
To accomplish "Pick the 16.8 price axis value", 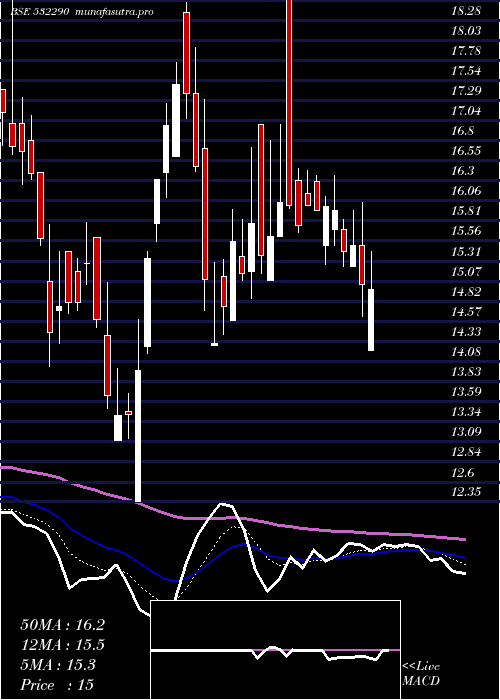I will (462, 131).
